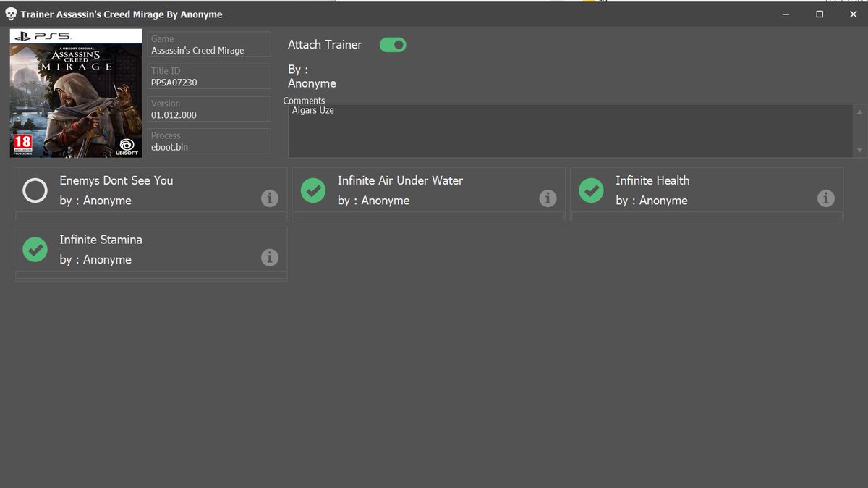This screenshot has height=488, width=868.
Task: Click the progress bar under Infinite Stamina
Action: [x=150, y=275]
